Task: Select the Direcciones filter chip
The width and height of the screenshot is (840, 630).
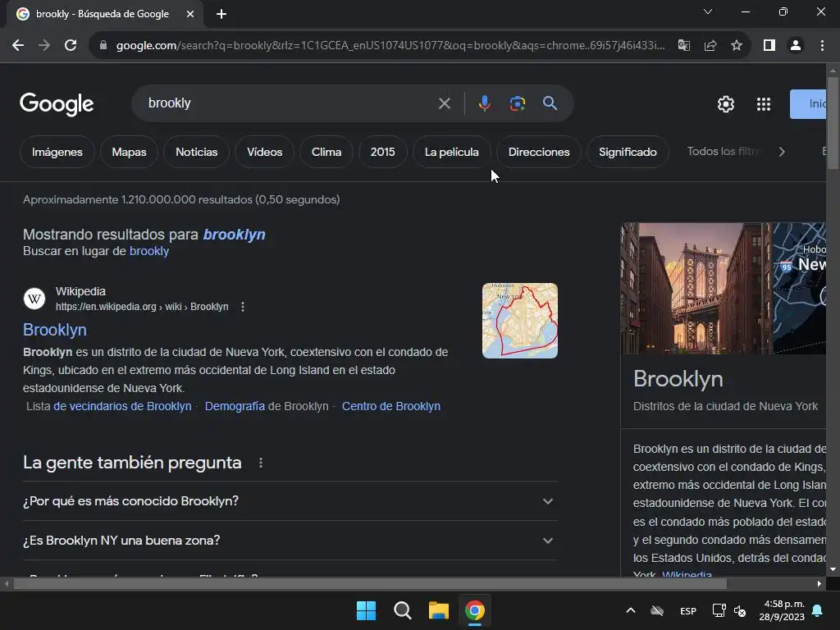Action: pyautogui.click(x=539, y=152)
